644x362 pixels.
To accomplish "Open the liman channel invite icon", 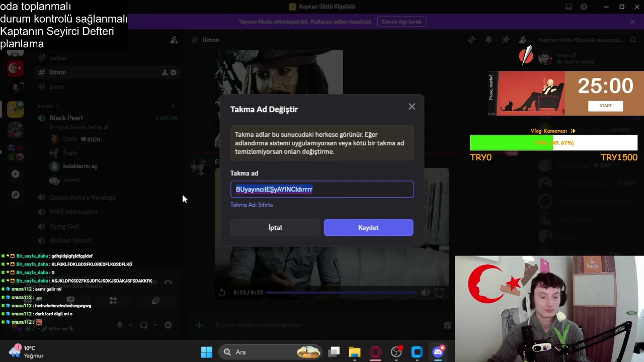I will point(165,72).
